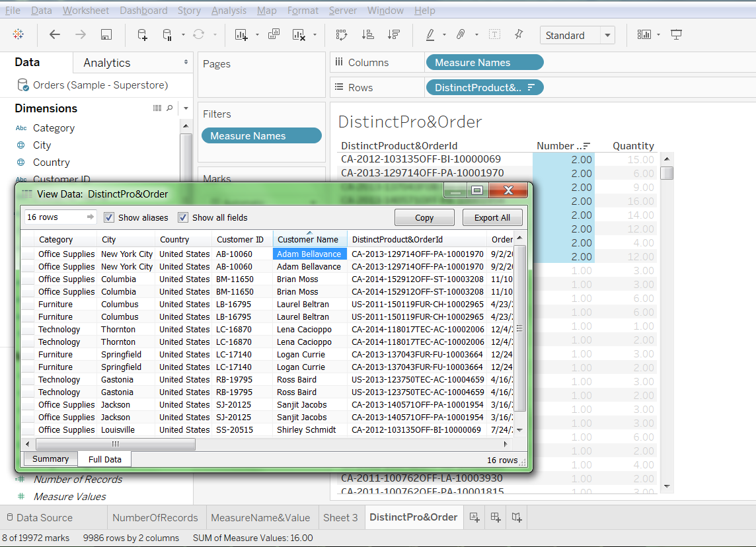Open the Analysis menu

(229, 10)
